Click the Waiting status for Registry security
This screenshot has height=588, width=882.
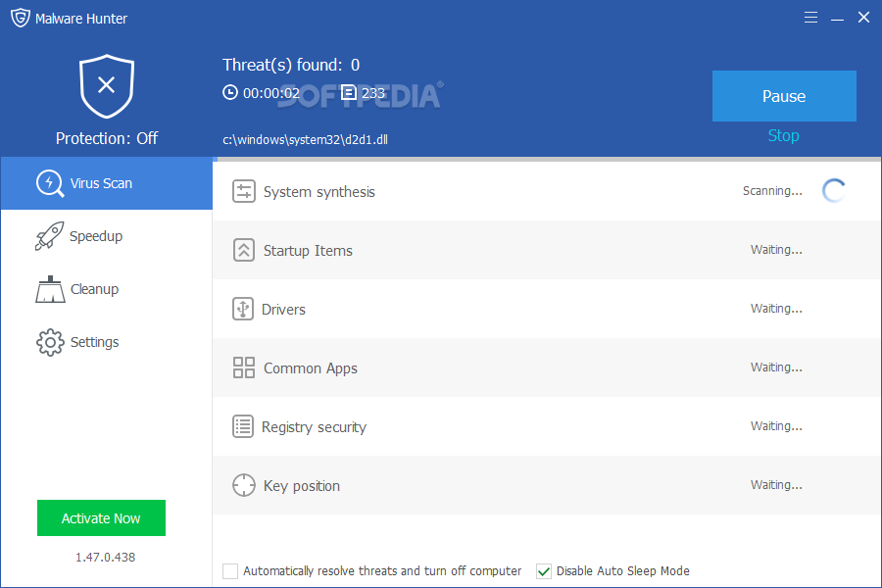point(776,426)
